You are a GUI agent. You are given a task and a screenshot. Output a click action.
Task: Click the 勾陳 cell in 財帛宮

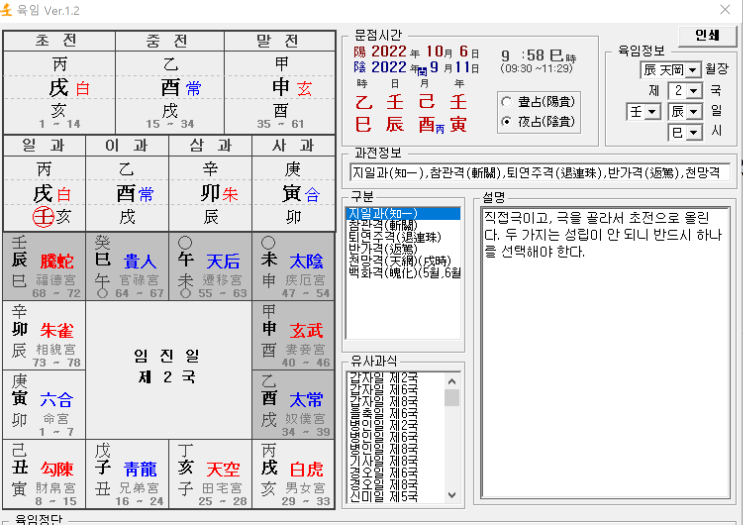point(44,474)
